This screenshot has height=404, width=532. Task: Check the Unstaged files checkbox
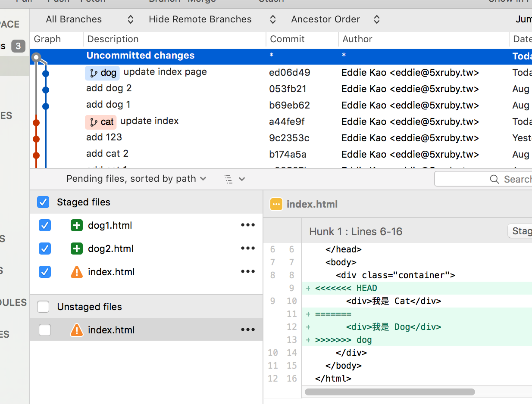coord(43,307)
